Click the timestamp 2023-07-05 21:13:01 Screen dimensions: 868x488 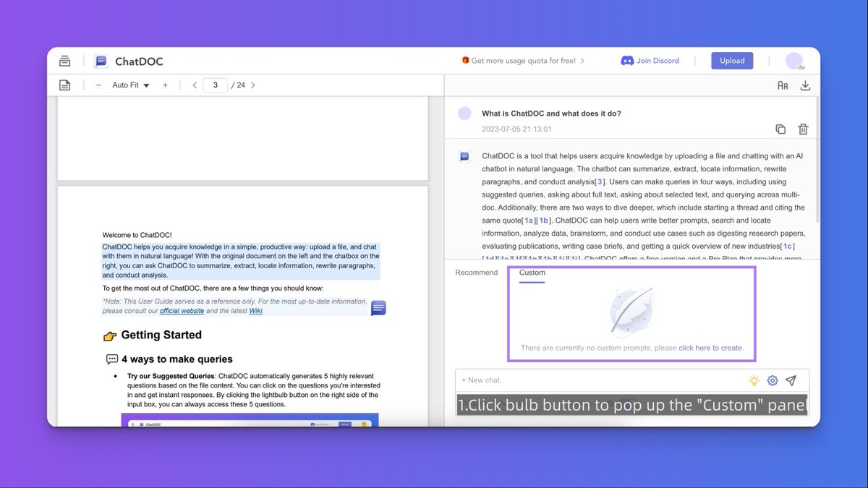coord(516,129)
